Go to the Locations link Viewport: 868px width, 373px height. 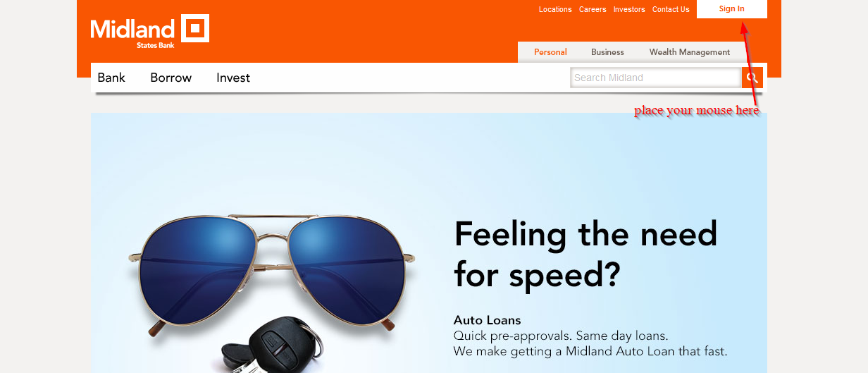coord(555,9)
